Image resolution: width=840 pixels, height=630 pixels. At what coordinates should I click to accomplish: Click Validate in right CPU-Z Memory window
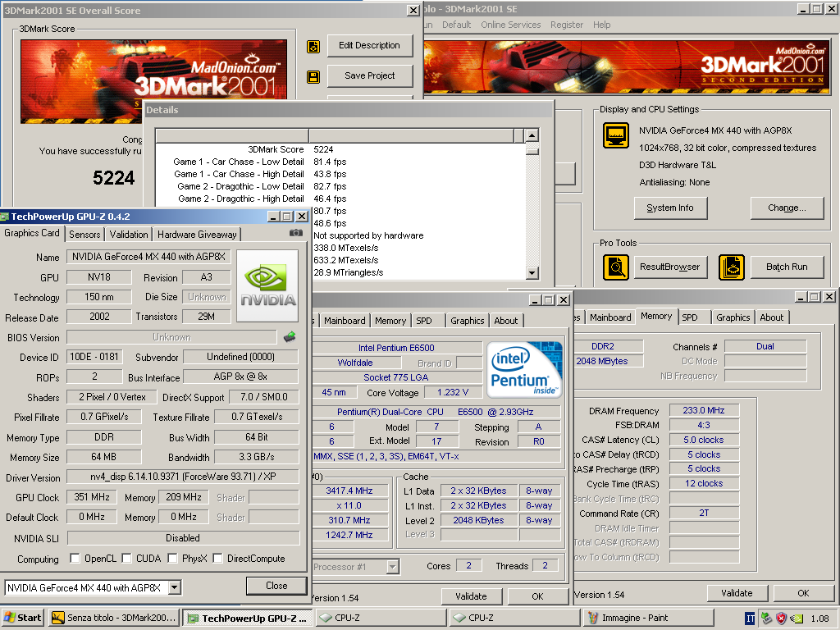(737, 593)
